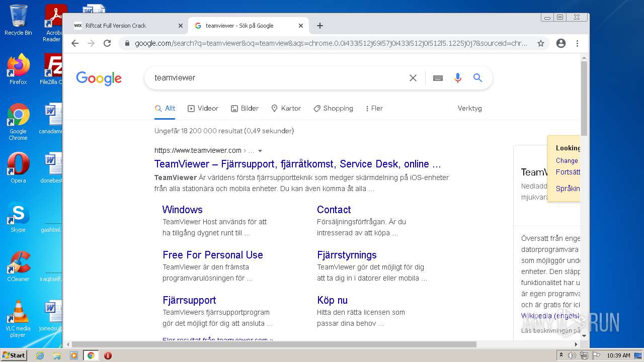Viewport: 644px width, 362px height.
Task: Show hidden system tray icons
Action: click(x=561, y=355)
